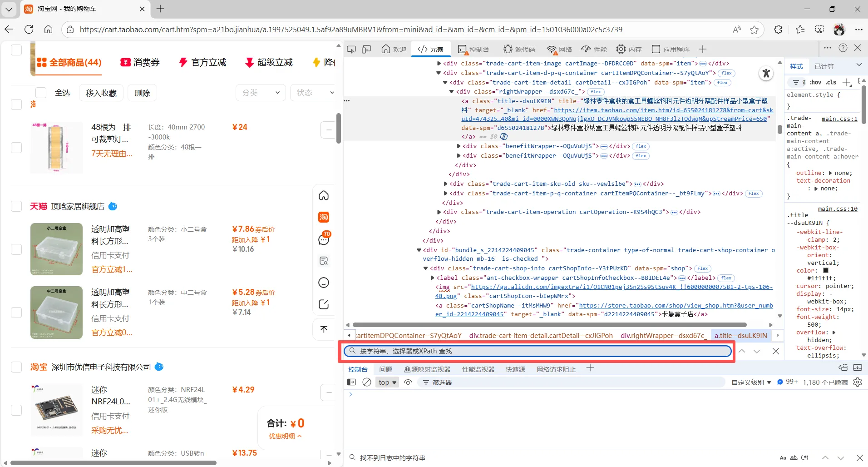
Task: Click the back-to-top arrow icon
Action: tap(324, 329)
